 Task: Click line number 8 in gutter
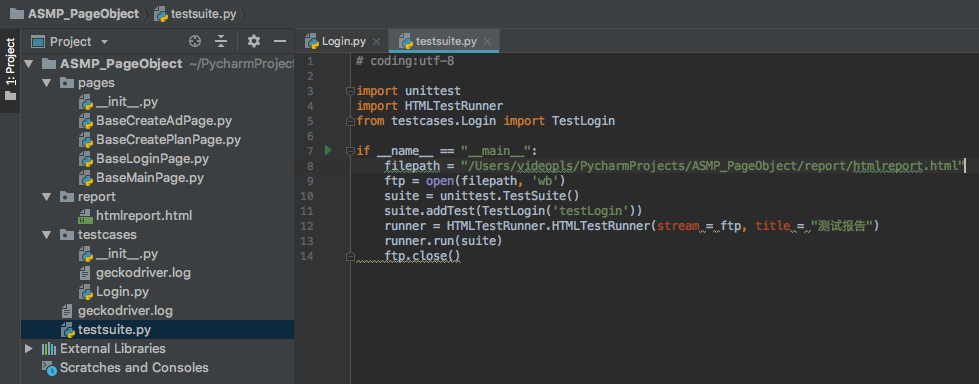click(x=310, y=165)
